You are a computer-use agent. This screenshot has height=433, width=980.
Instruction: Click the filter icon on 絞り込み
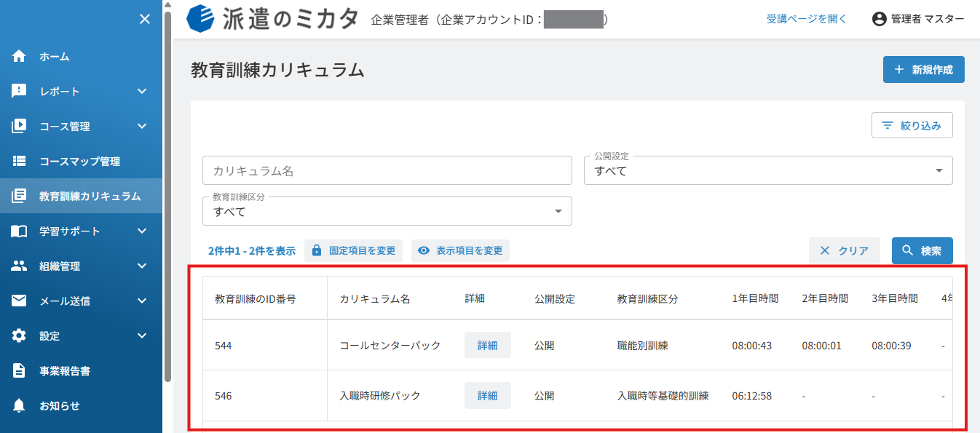tap(888, 125)
